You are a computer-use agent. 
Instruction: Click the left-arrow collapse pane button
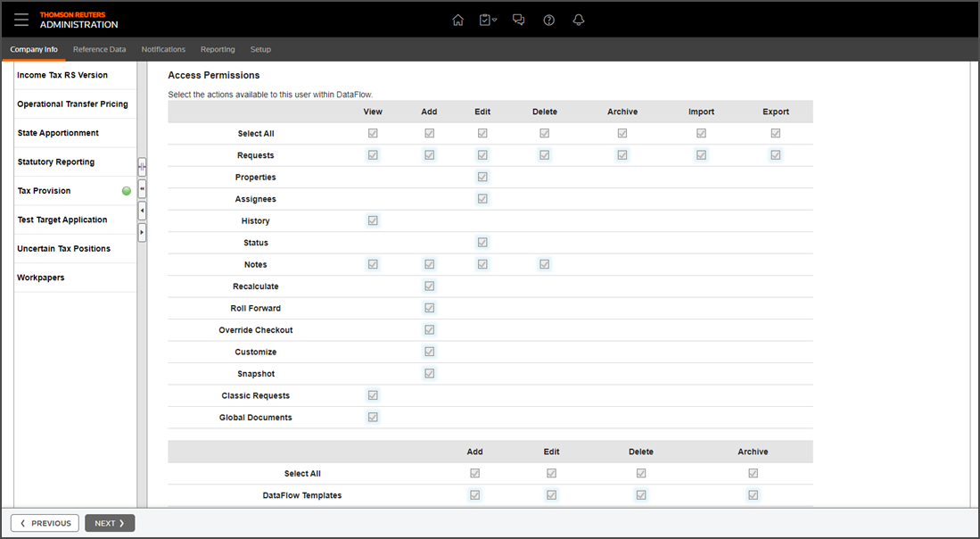[142, 211]
